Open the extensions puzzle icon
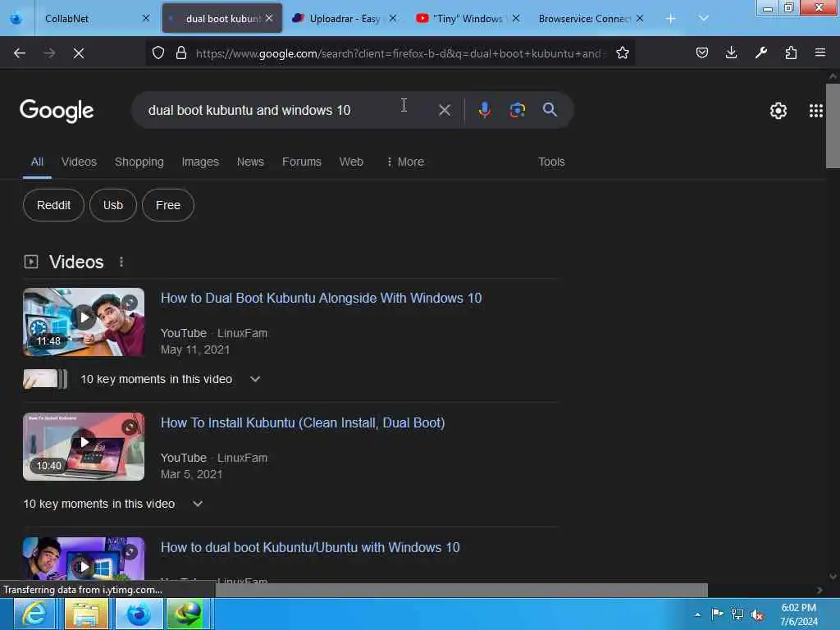 (791, 52)
